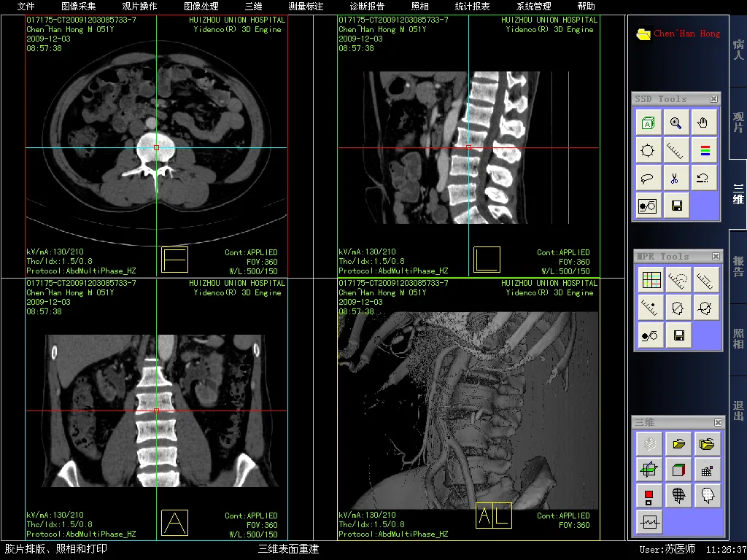Save using the floppy disk in SSD Tools
Image resolution: width=747 pixels, height=560 pixels.
tap(676, 206)
